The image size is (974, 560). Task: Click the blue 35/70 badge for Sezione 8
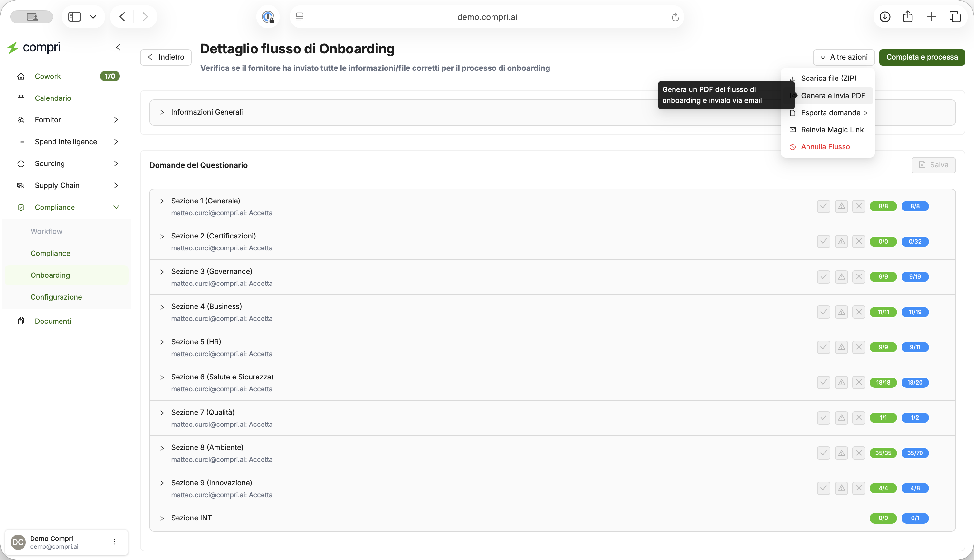tap(915, 453)
